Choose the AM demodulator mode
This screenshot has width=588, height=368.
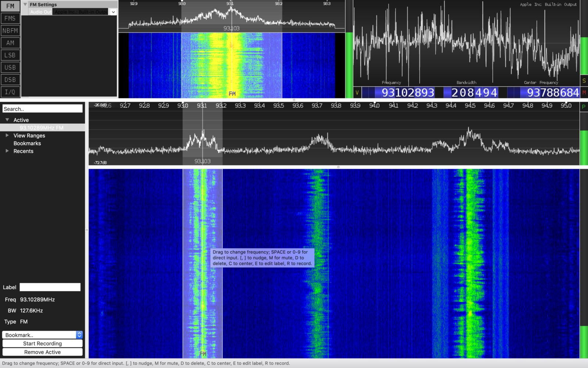pos(10,43)
